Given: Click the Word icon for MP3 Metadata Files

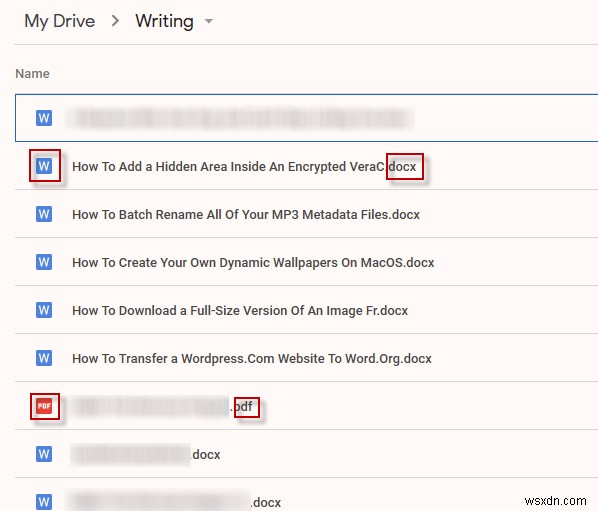Looking at the screenshot, I should tap(44, 214).
